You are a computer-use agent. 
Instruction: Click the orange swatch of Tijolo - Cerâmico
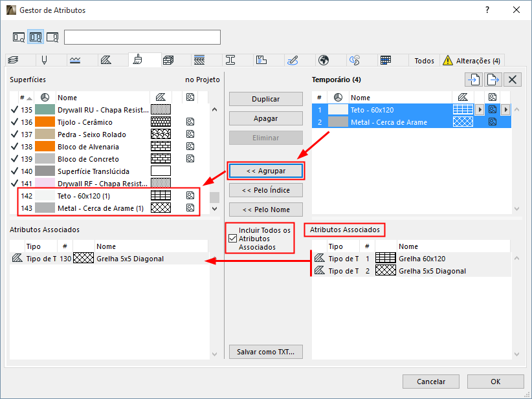[45, 122]
